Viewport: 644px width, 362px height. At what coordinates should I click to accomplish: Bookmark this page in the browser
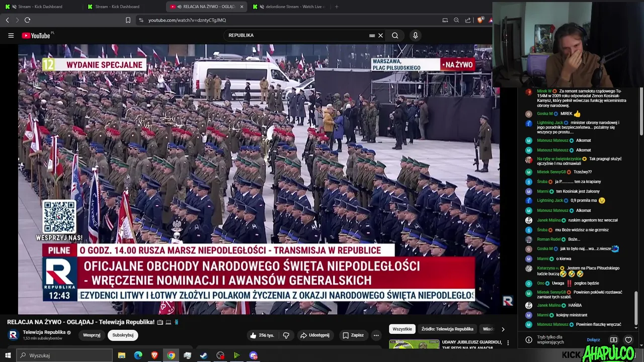128,20
